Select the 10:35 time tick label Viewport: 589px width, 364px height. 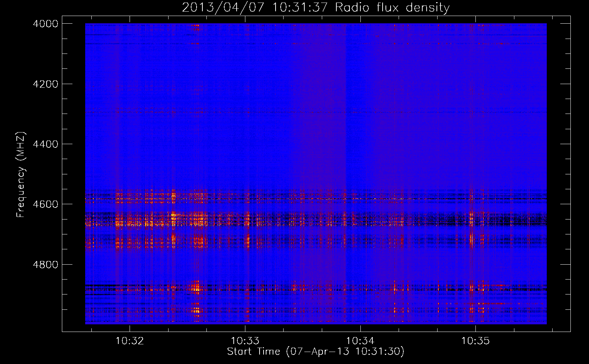[476, 341]
